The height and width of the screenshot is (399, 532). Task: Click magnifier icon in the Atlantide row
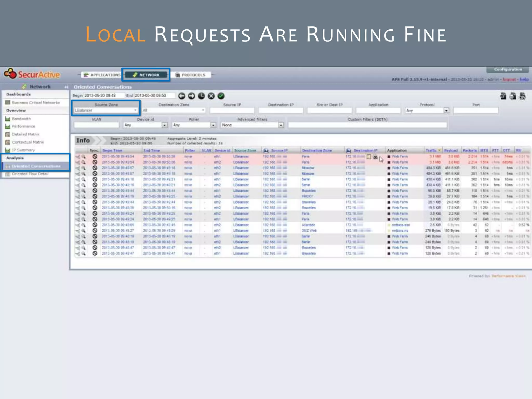pyautogui.click(x=83, y=225)
